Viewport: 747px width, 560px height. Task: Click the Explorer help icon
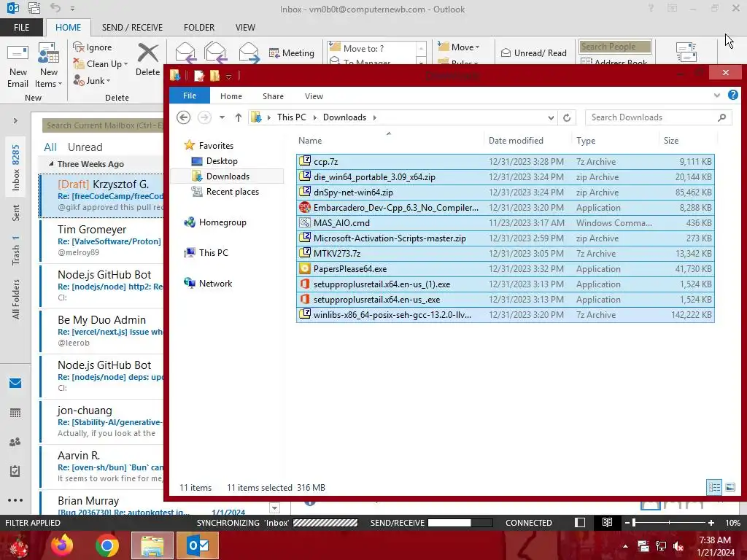732,96
